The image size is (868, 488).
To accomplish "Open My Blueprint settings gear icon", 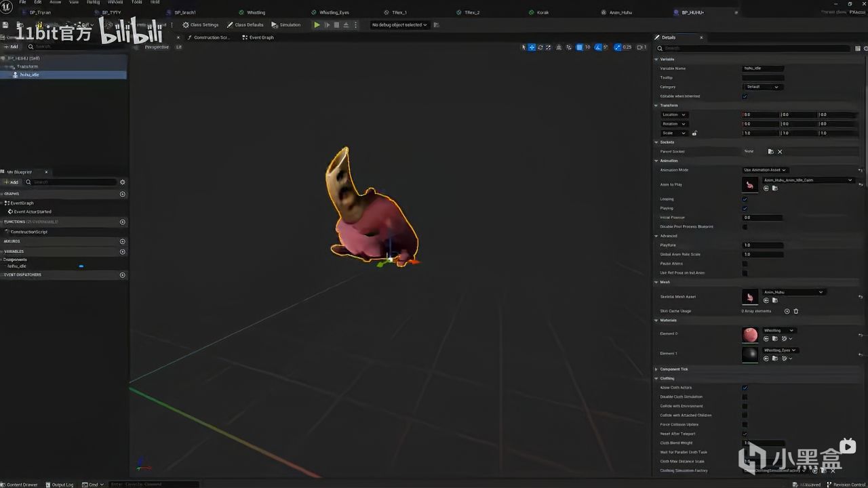I will pyautogui.click(x=123, y=182).
